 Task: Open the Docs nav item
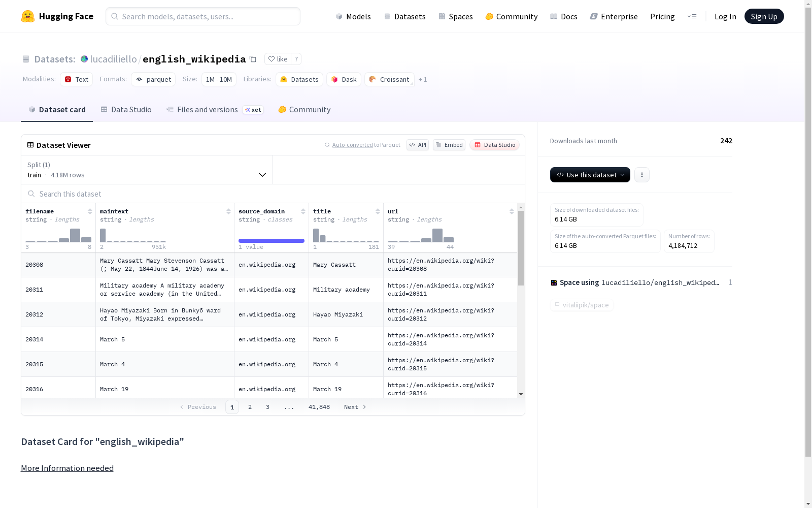pyautogui.click(x=563, y=16)
